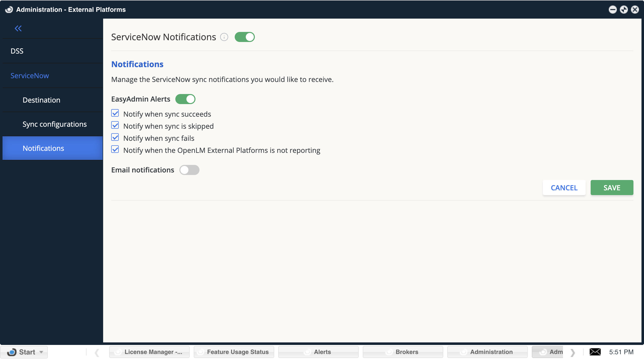The height and width of the screenshot is (359, 644).
Task: Click the OpenLM icon on the Alerts taskbar button
Action: (x=307, y=352)
